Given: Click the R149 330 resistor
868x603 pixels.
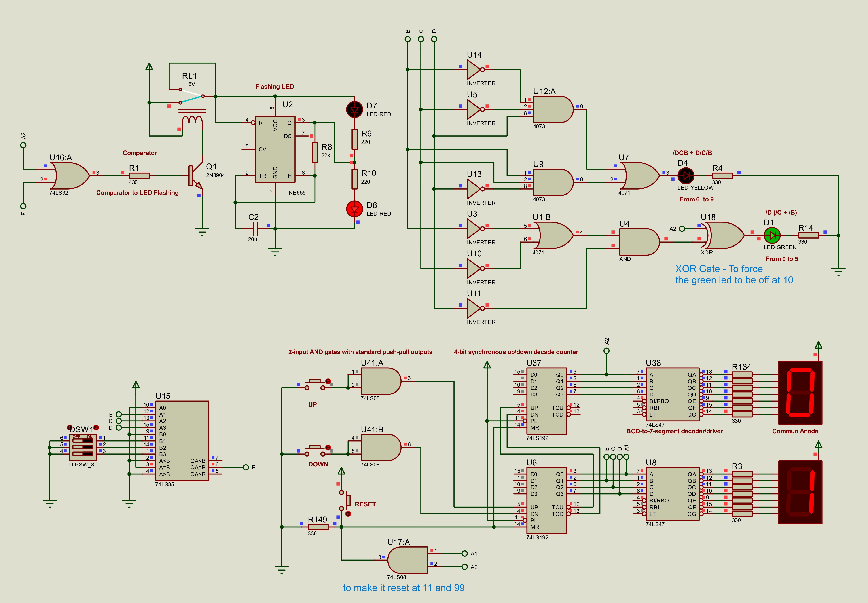Looking at the screenshot, I should pyautogui.click(x=318, y=527).
